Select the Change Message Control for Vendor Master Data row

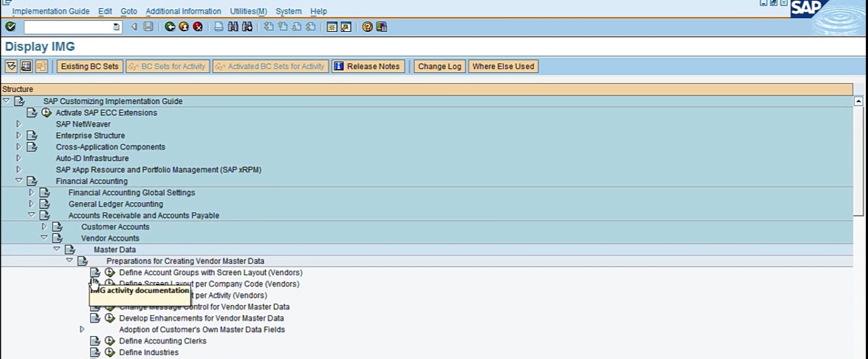tap(204, 307)
